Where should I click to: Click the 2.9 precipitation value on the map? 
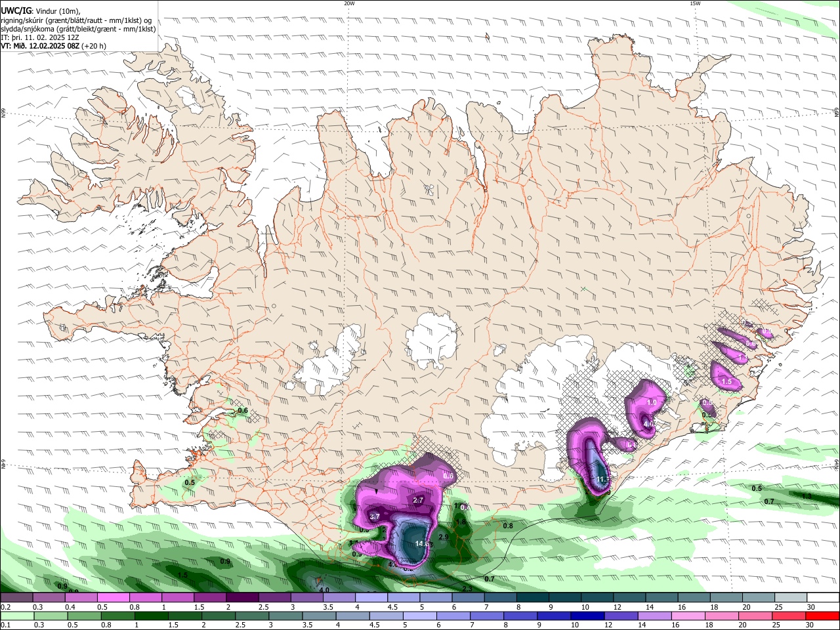click(x=443, y=537)
